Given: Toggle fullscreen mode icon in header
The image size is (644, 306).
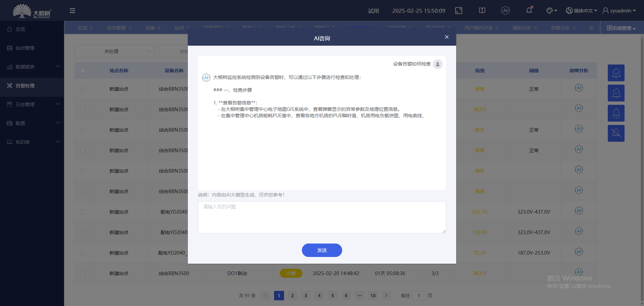Looking at the screenshot, I should pyautogui.click(x=459, y=11).
